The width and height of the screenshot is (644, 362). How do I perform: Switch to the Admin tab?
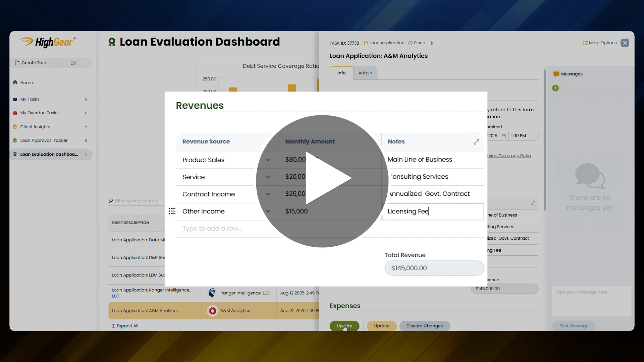pos(365,73)
